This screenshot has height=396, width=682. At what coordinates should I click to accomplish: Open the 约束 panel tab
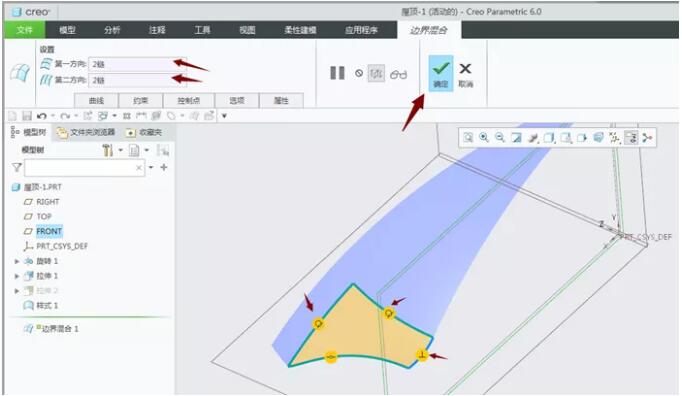click(140, 101)
